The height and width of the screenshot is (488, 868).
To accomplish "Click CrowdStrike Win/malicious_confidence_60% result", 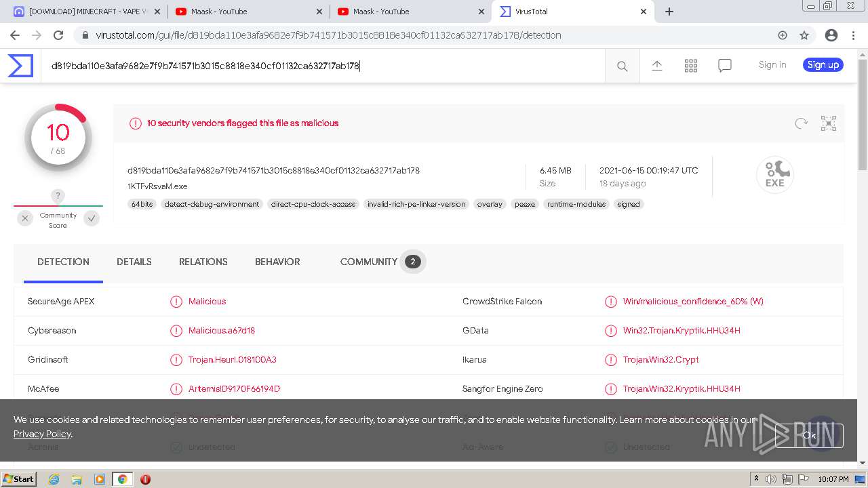I will click(x=693, y=302).
